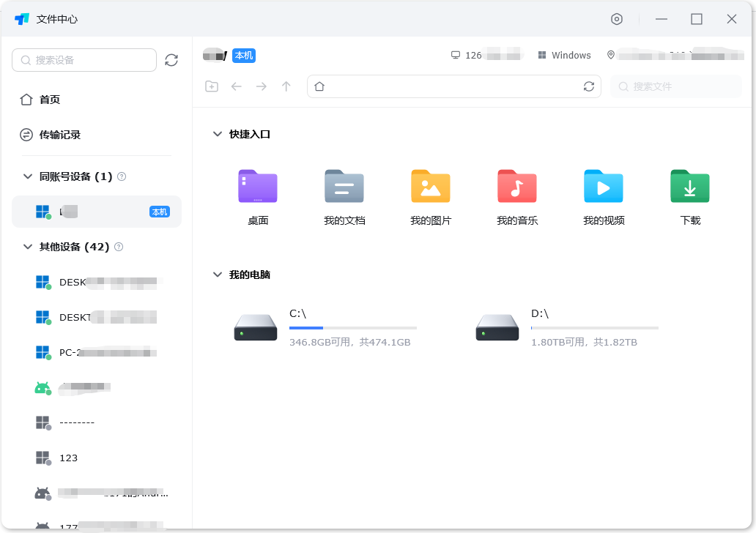Click the monitor icon with ID 126
The width and height of the screenshot is (756, 533).
(456, 55)
